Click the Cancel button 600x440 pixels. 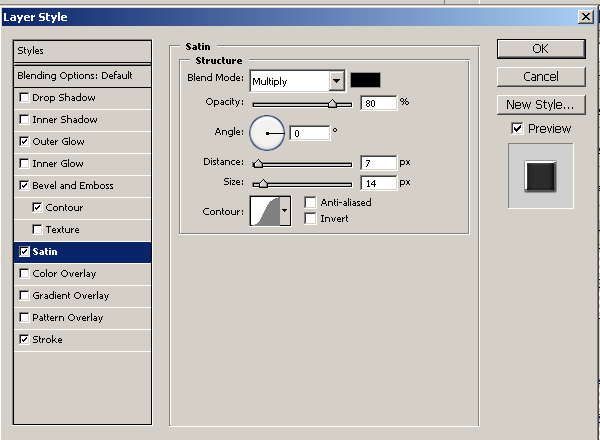click(540, 77)
